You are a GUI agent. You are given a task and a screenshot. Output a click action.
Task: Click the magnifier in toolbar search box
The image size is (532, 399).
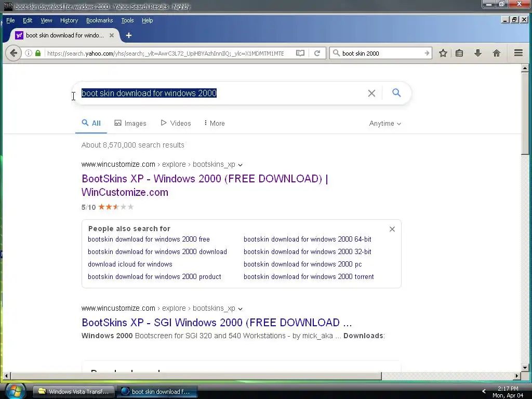[x=336, y=53]
